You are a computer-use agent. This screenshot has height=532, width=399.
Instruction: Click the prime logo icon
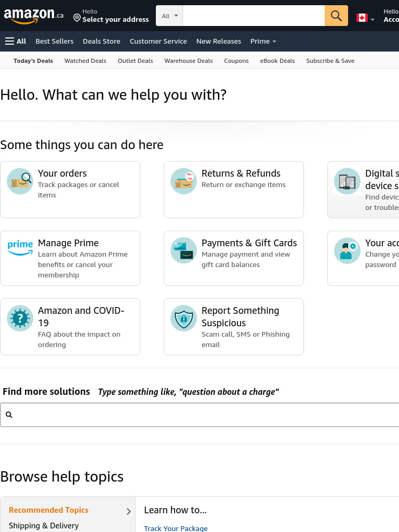[20, 248]
